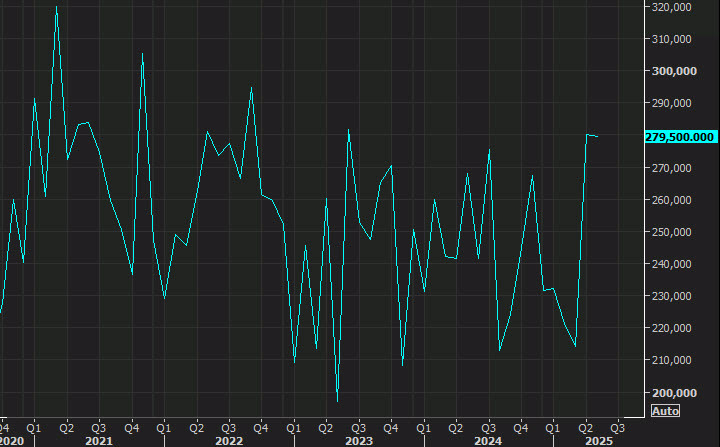Click the Q4 label of 2022
The image size is (720, 447).
[x=261, y=428]
